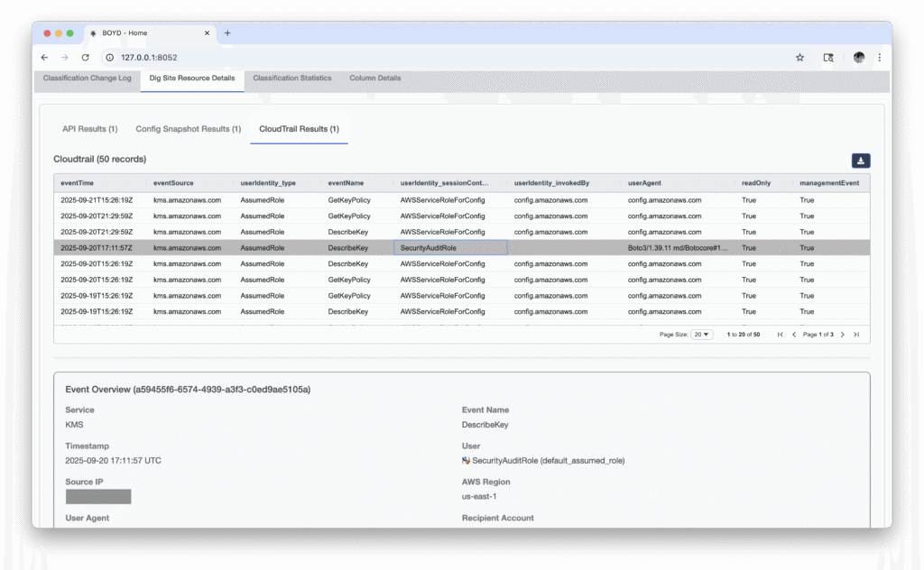Jump to the last results page

tap(856, 335)
